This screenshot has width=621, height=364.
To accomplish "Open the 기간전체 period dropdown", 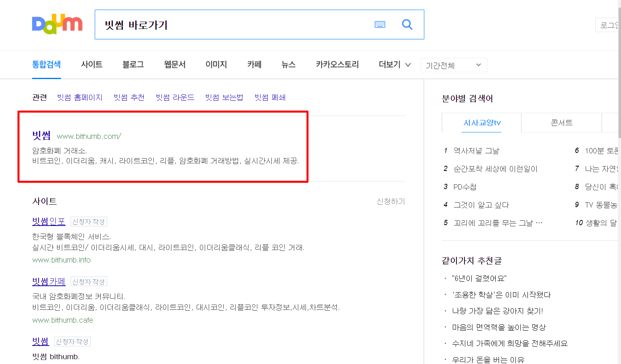I will pyautogui.click(x=454, y=65).
